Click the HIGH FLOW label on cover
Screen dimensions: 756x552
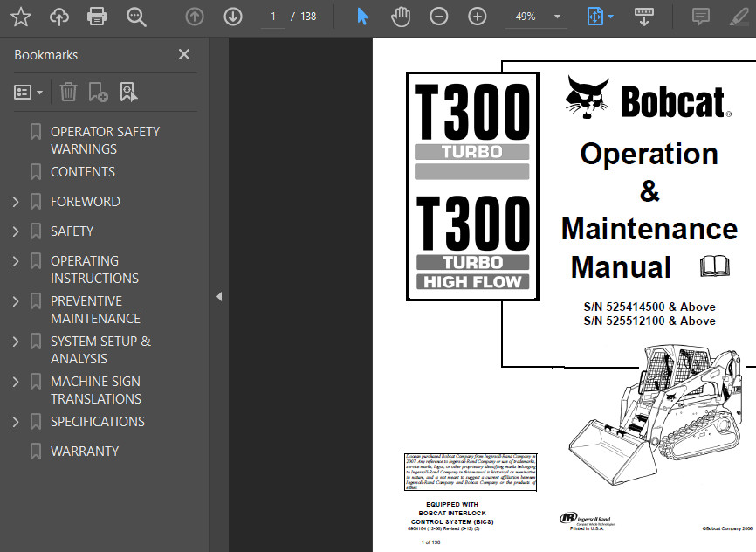tap(472, 282)
